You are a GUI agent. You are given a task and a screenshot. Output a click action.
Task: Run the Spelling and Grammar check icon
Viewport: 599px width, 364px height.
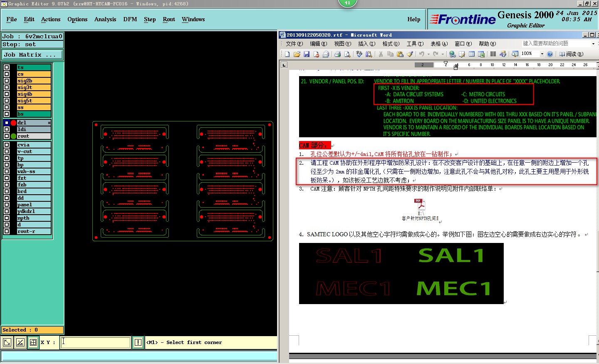pyautogui.click(x=359, y=54)
